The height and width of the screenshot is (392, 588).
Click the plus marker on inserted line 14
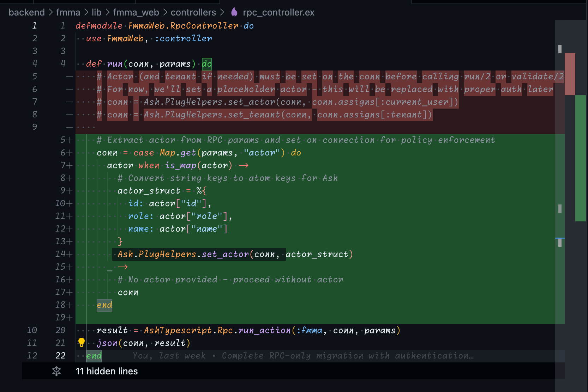(x=70, y=254)
